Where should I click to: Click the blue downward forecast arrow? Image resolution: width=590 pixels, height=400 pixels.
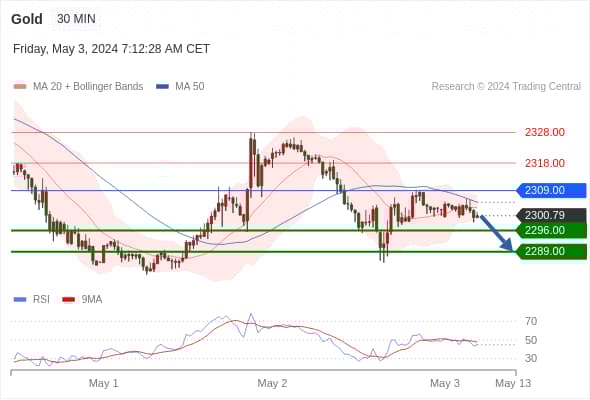[x=497, y=233]
